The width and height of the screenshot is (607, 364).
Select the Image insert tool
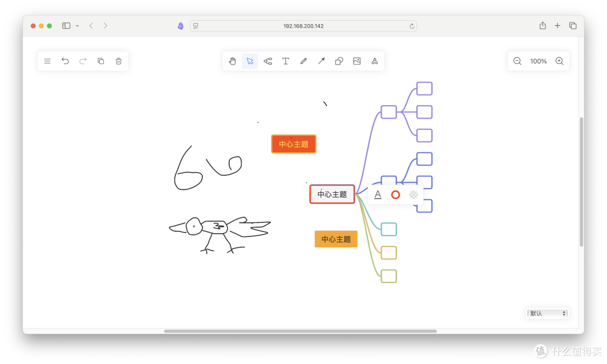[357, 61]
